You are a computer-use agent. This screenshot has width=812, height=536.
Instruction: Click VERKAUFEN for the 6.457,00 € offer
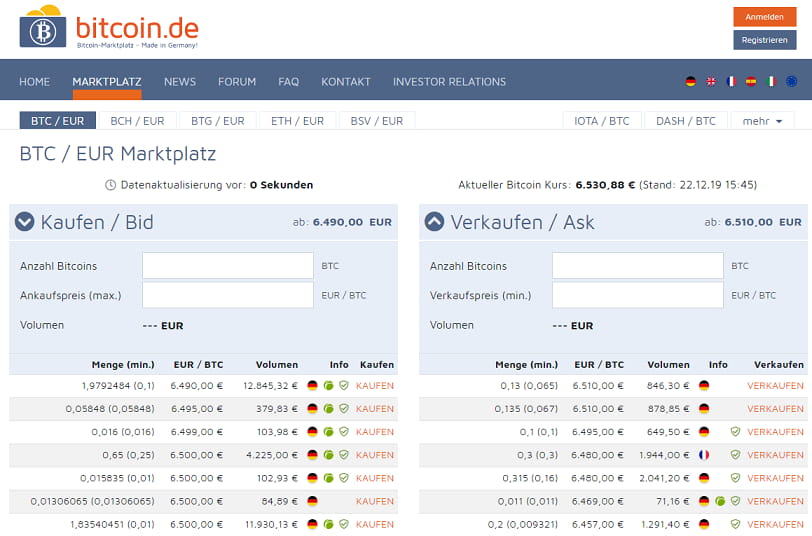coord(775,524)
